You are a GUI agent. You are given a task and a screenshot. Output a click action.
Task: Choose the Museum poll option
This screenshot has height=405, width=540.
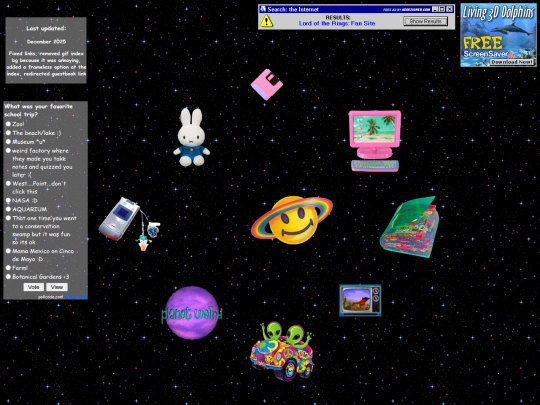[8, 142]
